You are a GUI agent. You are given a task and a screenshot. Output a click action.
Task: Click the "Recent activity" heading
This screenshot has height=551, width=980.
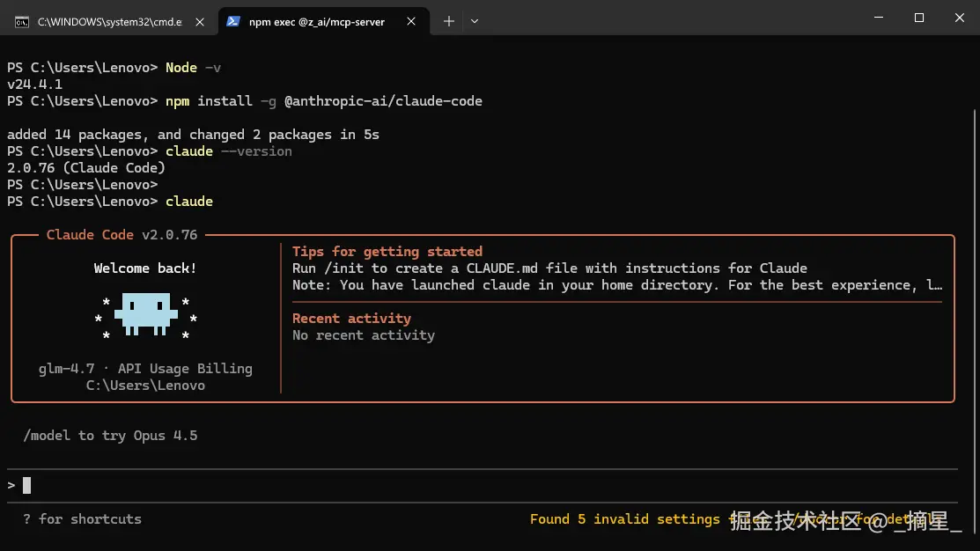(x=351, y=319)
